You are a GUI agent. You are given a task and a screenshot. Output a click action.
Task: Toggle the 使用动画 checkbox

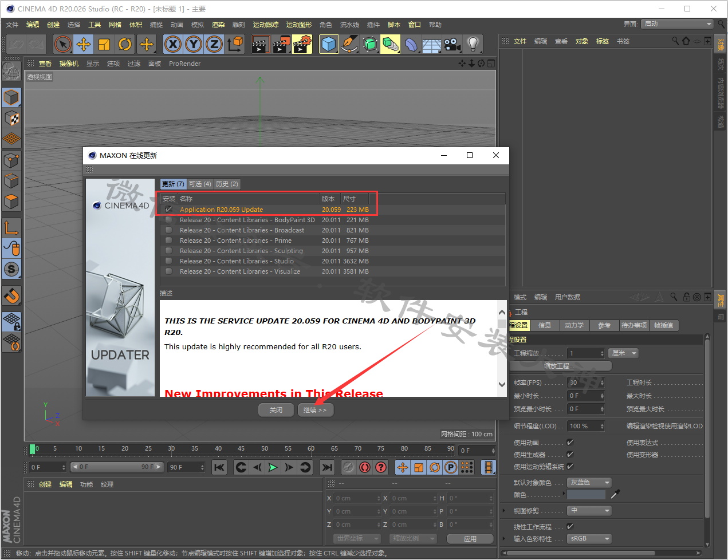click(570, 442)
